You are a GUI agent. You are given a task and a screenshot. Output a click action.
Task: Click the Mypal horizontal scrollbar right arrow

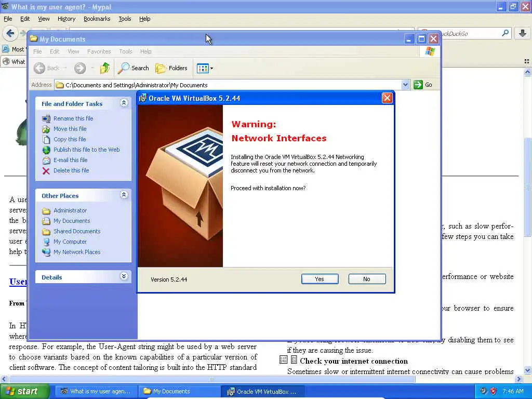click(x=519, y=379)
